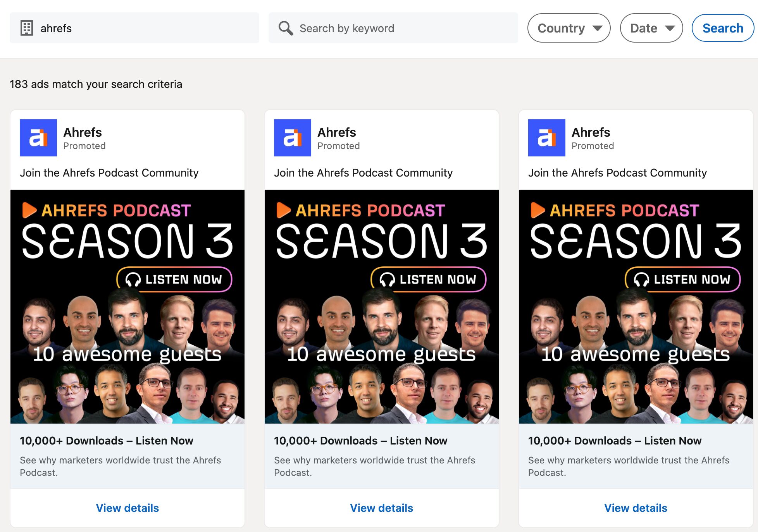Screen dimensions: 758x532
Task: Click Ahrefs logo on third ad card
Action: 547,138
